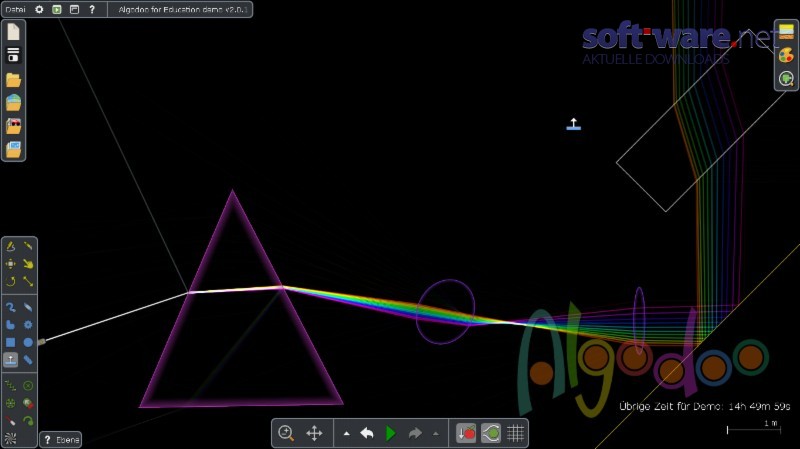Select the Gear tool
This screenshot has height=449, width=800.
pos(28,325)
